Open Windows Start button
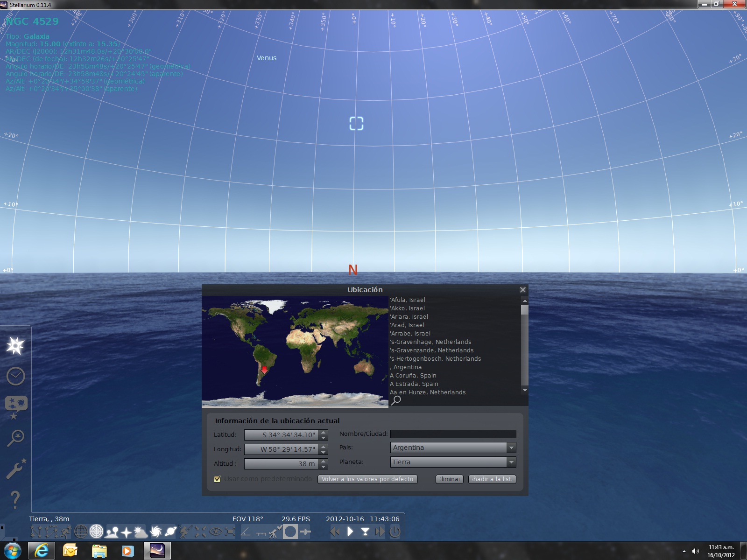This screenshot has width=747, height=560. [x=12, y=551]
